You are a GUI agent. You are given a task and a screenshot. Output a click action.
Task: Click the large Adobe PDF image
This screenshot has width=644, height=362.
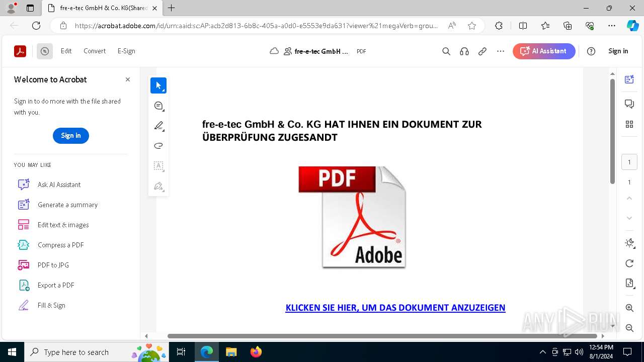click(352, 217)
